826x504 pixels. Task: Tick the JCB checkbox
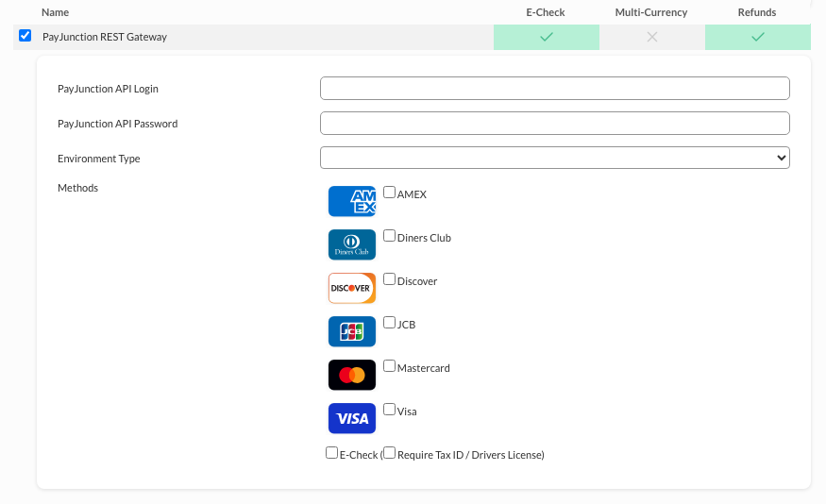[389, 322]
